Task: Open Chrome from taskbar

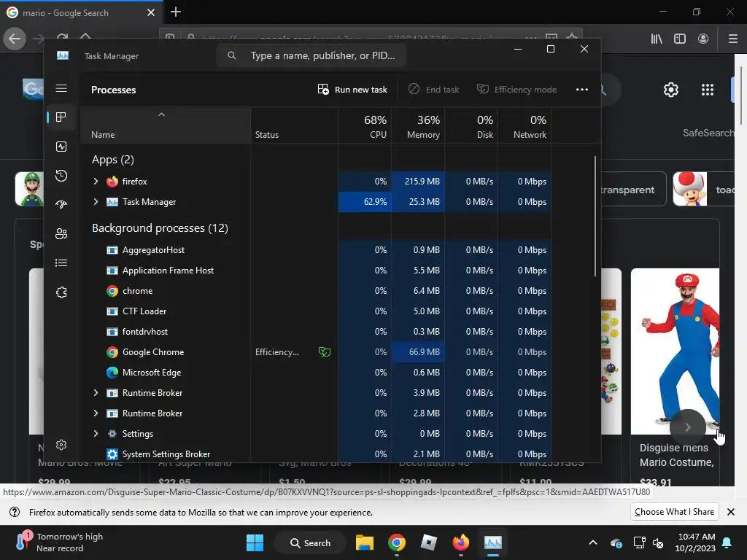Action: 396,542
